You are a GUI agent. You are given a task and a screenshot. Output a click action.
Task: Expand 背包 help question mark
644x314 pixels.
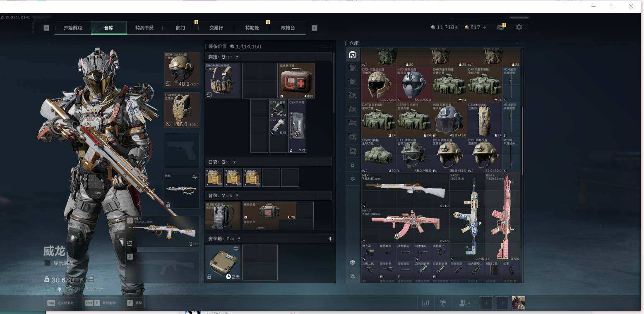coord(237,196)
